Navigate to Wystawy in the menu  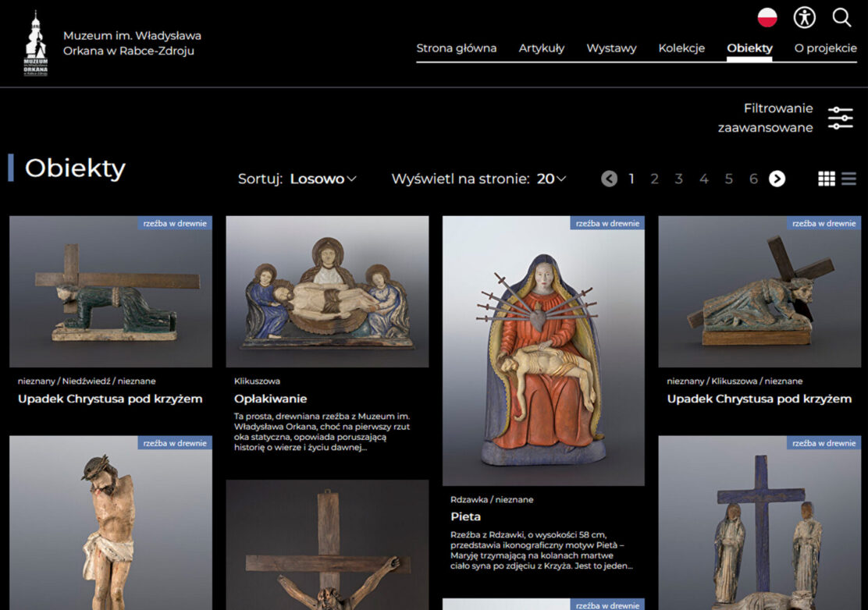click(x=611, y=48)
